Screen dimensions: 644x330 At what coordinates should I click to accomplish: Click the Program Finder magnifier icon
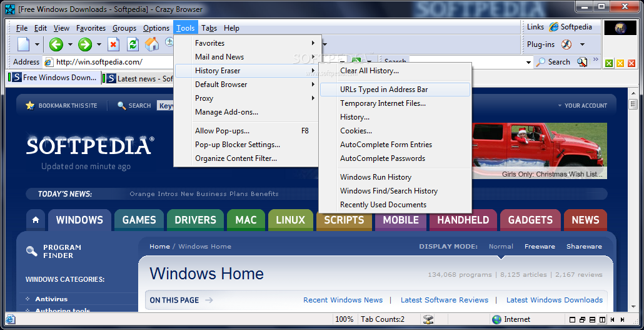coord(32,250)
